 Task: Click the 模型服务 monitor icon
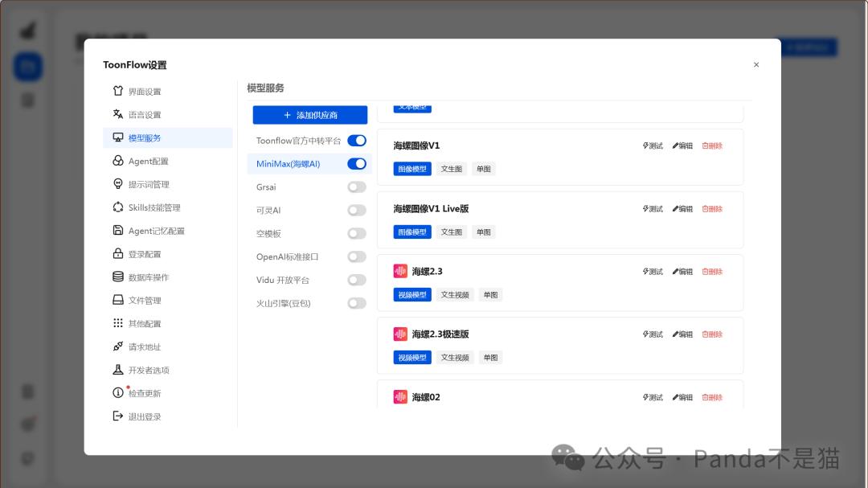tap(118, 137)
